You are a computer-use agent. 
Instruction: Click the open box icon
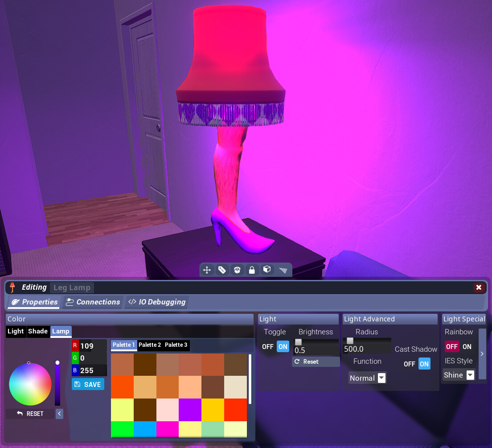click(x=237, y=270)
